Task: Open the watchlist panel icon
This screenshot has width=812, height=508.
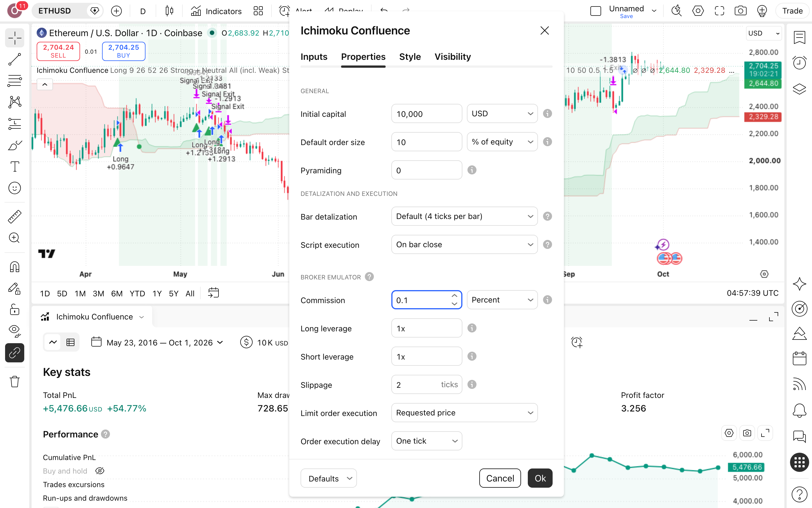Action: [799, 37]
